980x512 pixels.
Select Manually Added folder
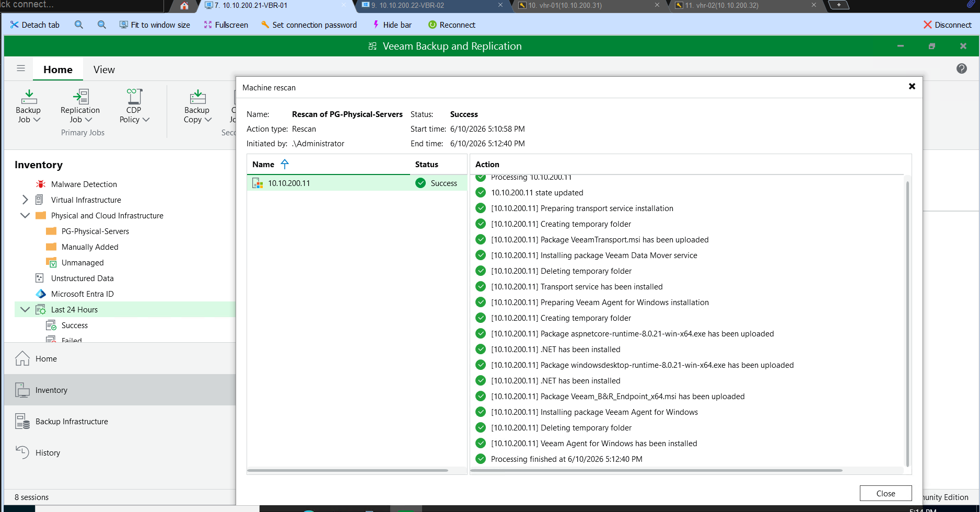[90, 247]
